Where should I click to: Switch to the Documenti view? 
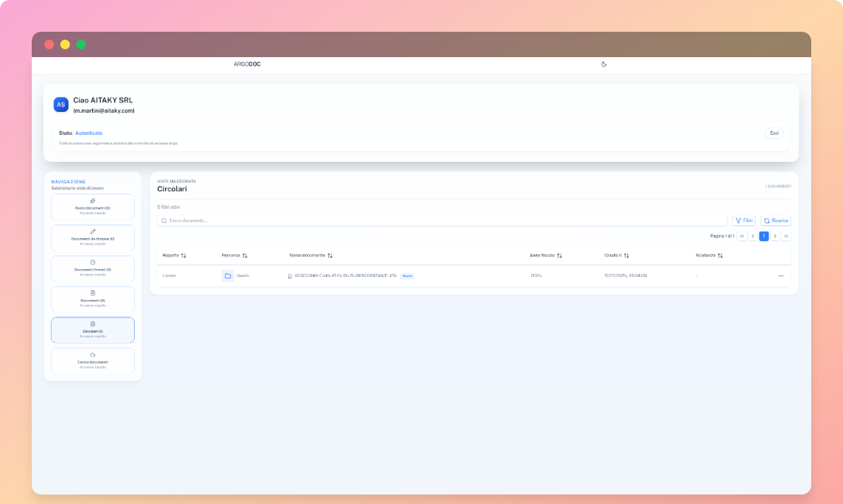[x=93, y=300]
